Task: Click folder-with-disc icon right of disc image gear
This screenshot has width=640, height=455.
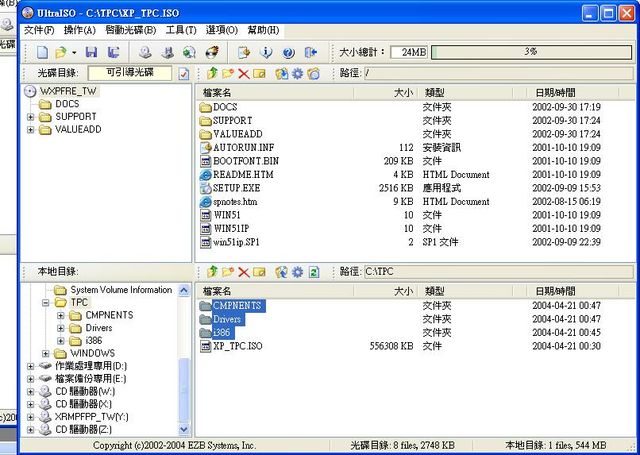Action: tap(313, 74)
